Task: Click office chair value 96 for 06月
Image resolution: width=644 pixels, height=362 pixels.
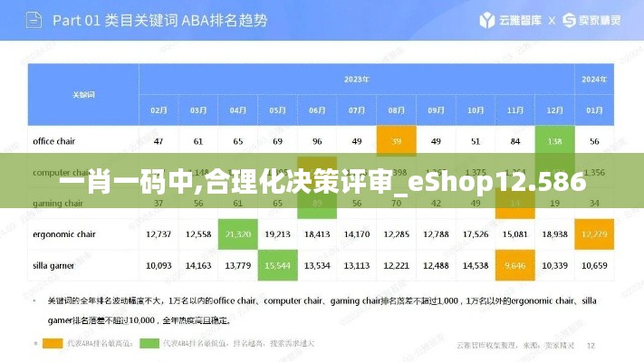Action: 317,141
